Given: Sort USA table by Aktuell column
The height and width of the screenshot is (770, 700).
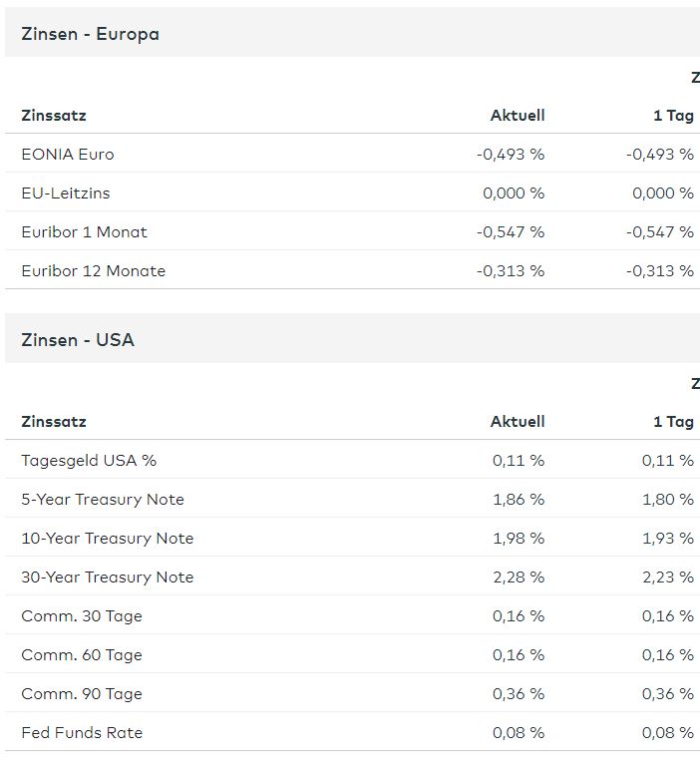Looking at the screenshot, I should pyautogui.click(x=518, y=422).
